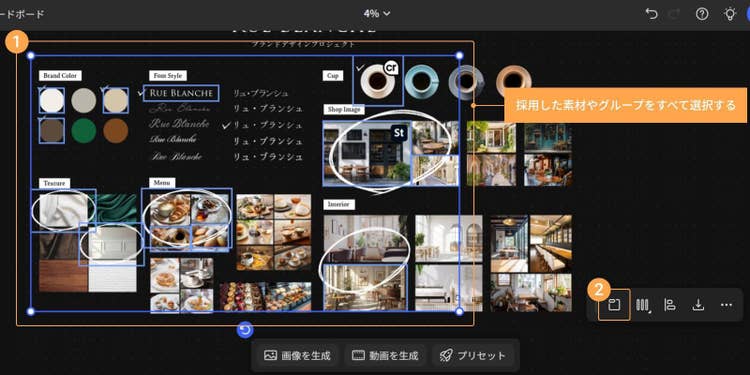This screenshot has height=375, width=750.
Task: Select the dark brown Brand Color swatch
Action: click(x=52, y=131)
